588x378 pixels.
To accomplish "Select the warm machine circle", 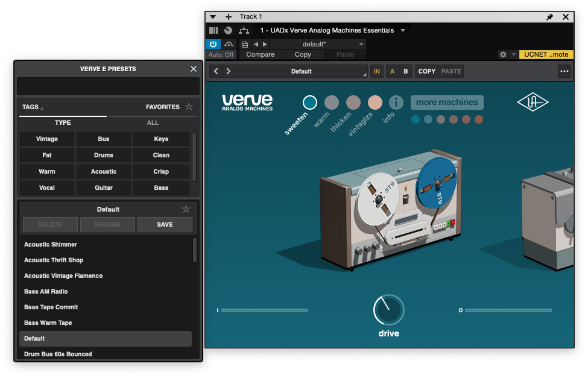I will point(332,102).
